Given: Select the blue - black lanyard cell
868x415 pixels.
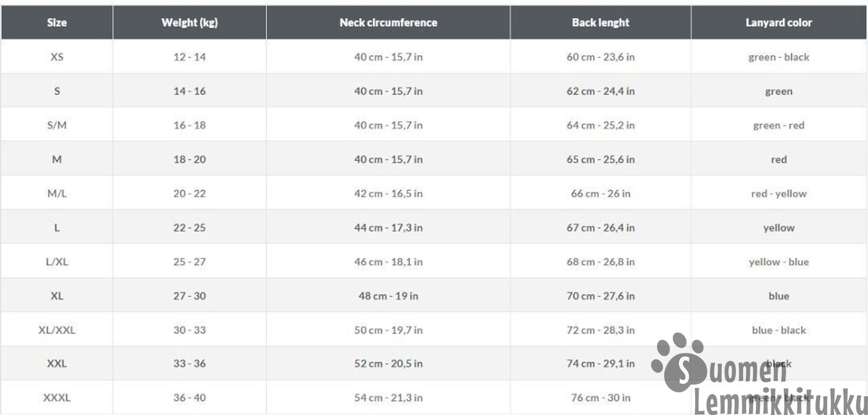Looking at the screenshot, I should [x=779, y=330].
